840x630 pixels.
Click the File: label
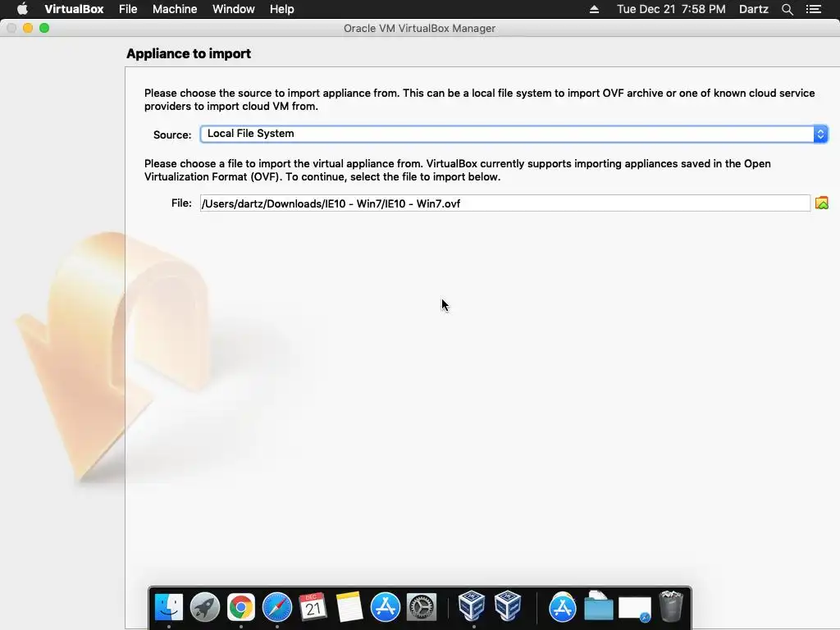pos(181,203)
